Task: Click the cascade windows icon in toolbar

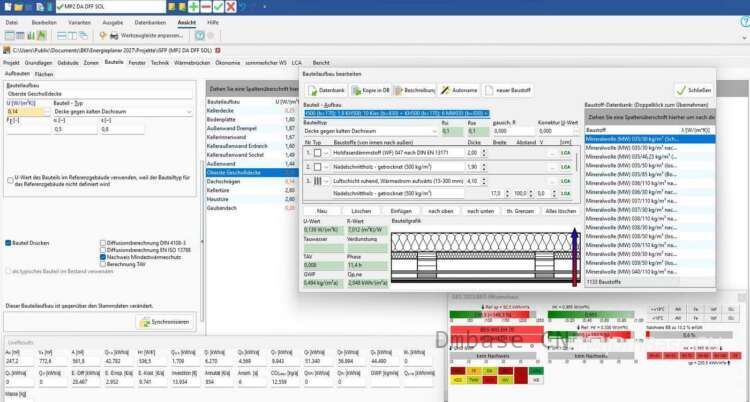Action: pyautogui.click(x=83, y=35)
